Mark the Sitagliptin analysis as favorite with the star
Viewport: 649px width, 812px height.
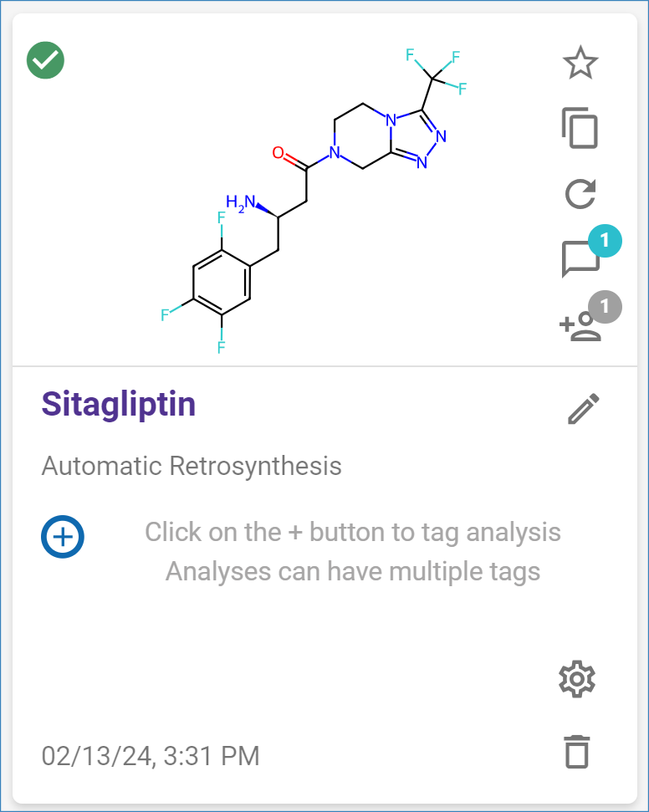click(580, 64)
